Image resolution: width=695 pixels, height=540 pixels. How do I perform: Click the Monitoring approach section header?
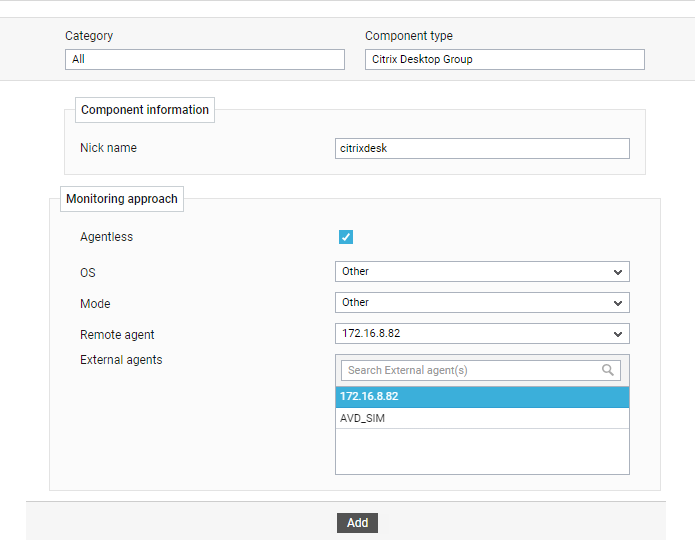coord(122,199)
